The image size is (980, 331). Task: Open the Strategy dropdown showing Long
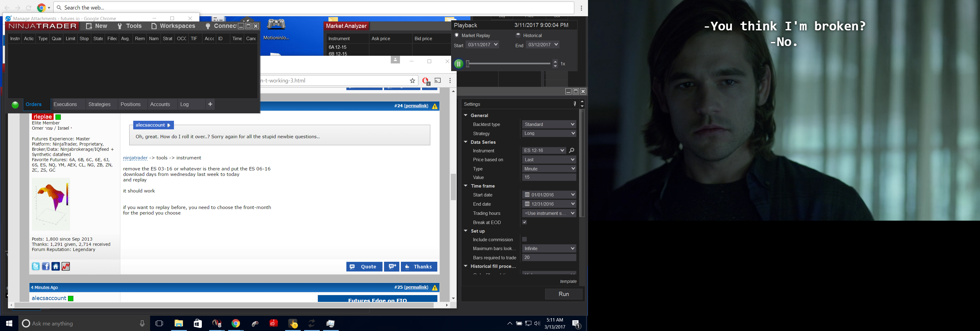(x=549, y=133)
